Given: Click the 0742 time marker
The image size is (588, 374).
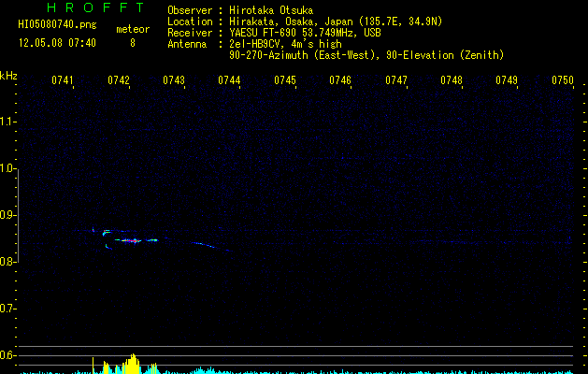Looking at the screenshot, I should coord(119,80).
